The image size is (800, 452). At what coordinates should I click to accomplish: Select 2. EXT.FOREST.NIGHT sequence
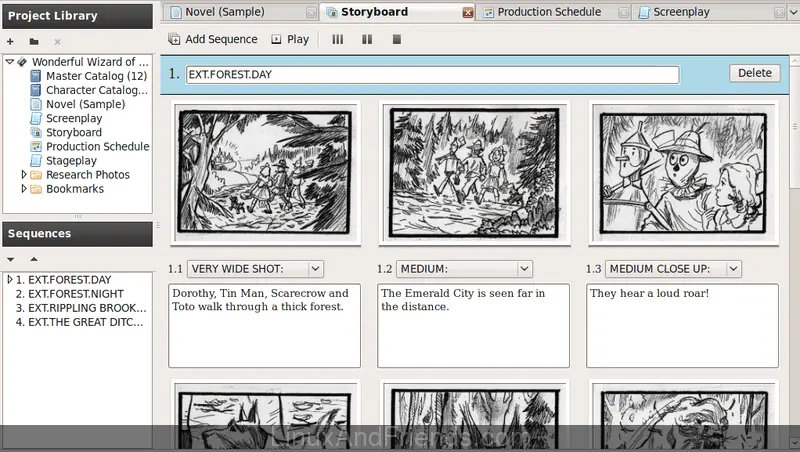click(70, 294)
